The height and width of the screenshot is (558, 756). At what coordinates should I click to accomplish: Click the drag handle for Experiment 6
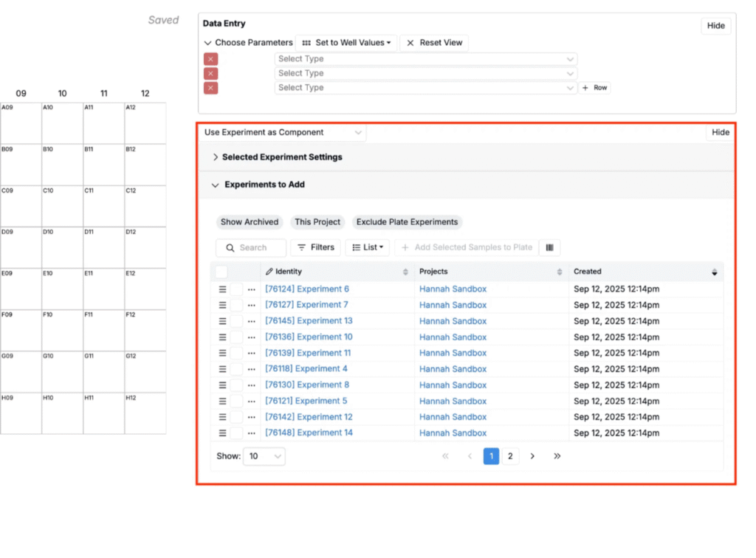(222, 289)
